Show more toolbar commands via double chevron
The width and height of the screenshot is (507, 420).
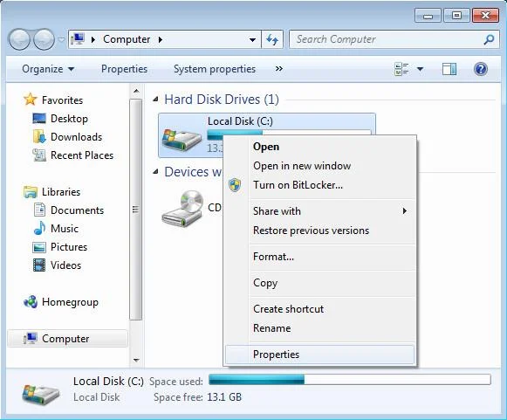tap(279, 69)
